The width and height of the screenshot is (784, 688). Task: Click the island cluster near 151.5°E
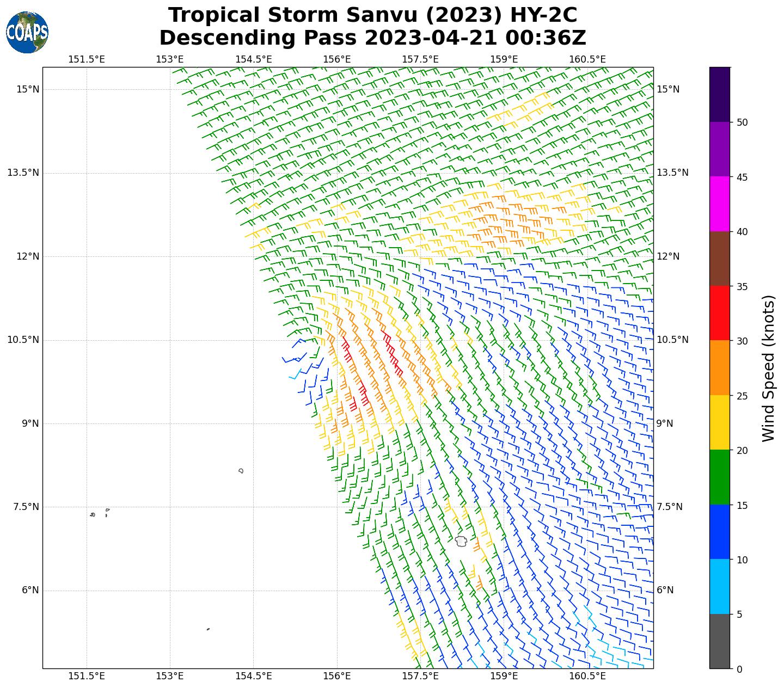[93, 514]
